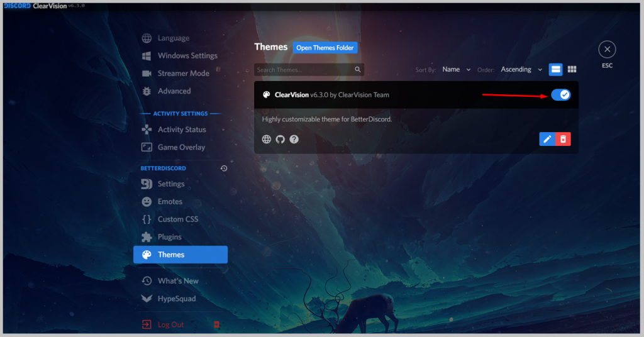Click the overlay icon beside Game Overlay
Image resolution: width=644 pixels, height=337 pixels.
tap(147, 147)
